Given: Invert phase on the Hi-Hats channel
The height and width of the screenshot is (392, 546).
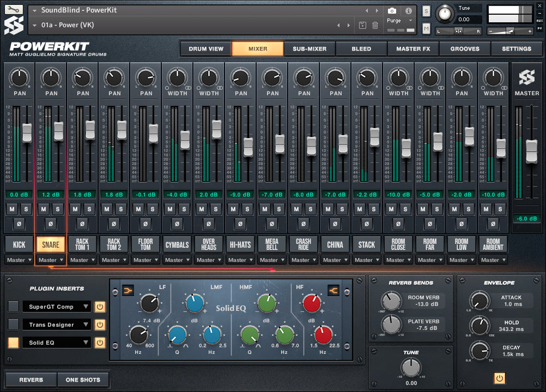Looking at the screenshot, I should click(240, 224).
